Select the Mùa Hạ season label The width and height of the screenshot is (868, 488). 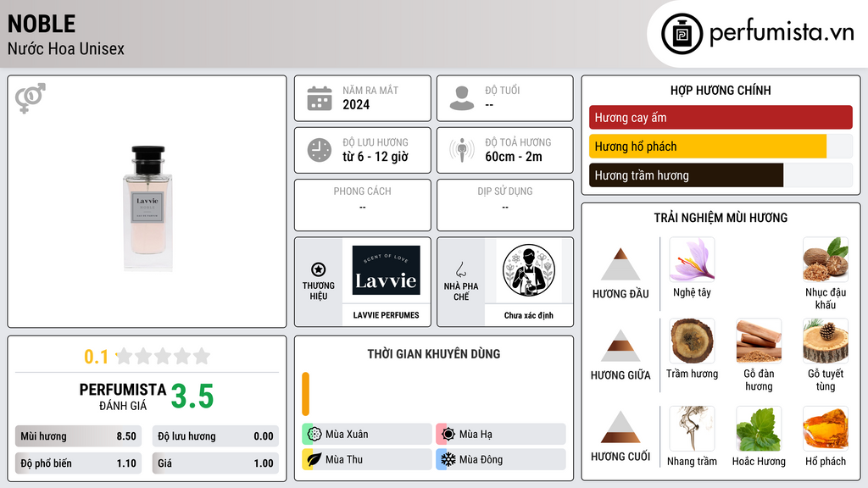pyautogui.click(x=476, y=435)
